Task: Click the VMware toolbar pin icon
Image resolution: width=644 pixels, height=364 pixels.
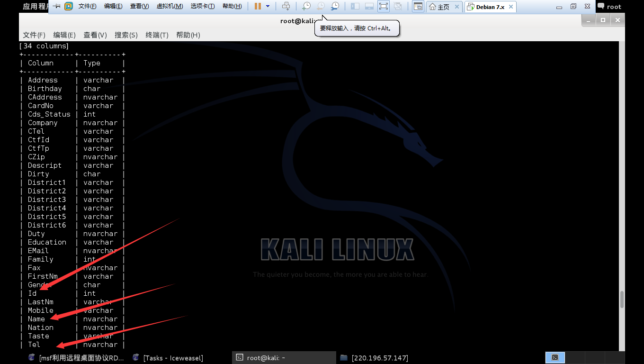Action: pos(56,6)
